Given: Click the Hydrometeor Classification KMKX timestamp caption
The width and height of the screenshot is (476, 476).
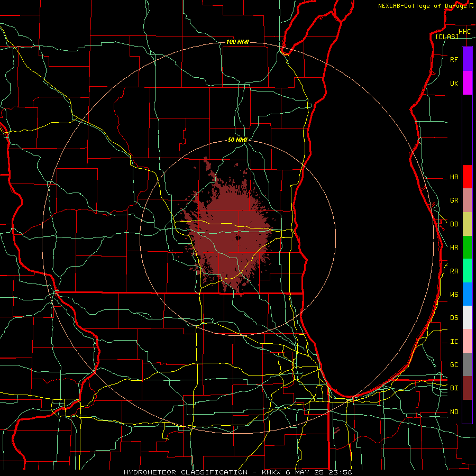Looking at the screenshot, I should (x=237, y=472).
